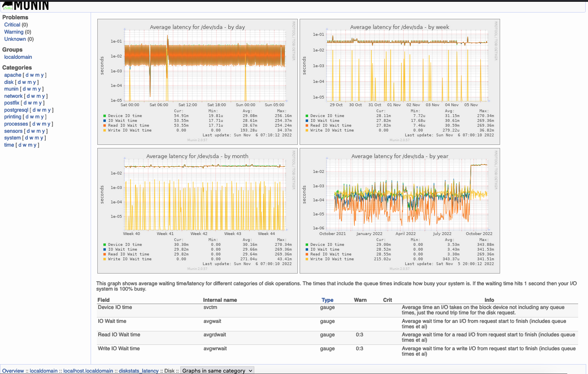The height and width of the screenshot is (374, 588).
Task: Show system graphs by week (w)
Action: 31,138
